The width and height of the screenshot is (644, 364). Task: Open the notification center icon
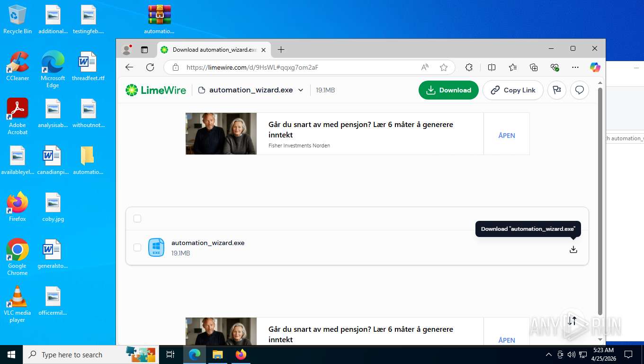pos(628,355)
